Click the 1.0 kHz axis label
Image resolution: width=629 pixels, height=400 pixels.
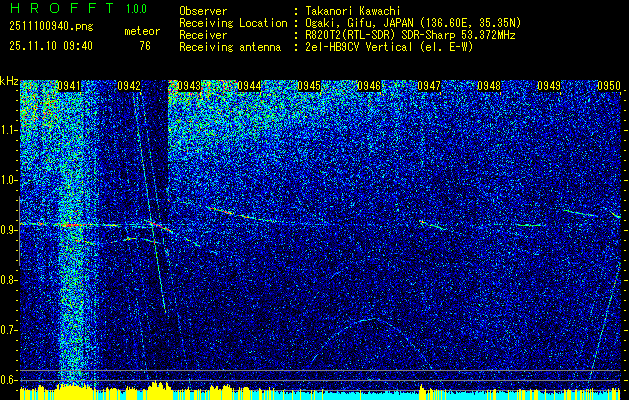[8, 180]
